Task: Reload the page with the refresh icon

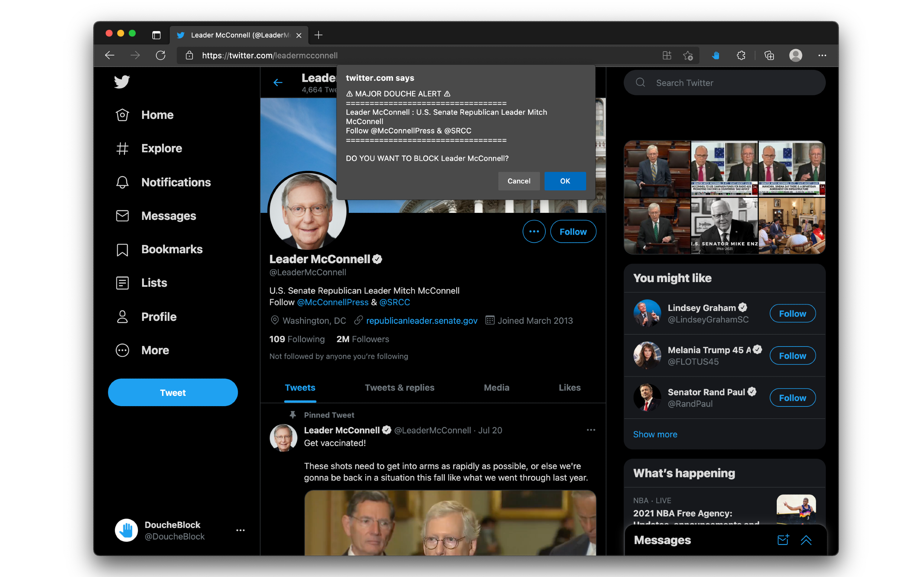Action: [x=161, y=56]
